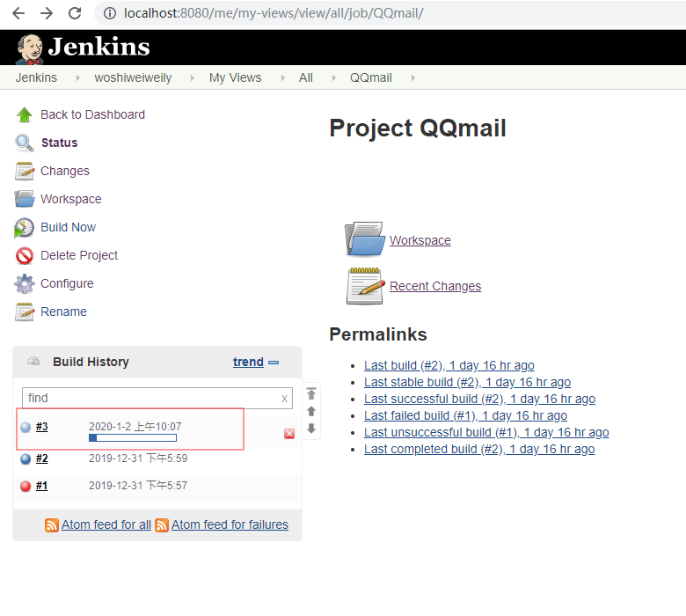Cancel build #3 with red X icon
The height and width of the screenshot is (616, 686).
coord(289,434)
